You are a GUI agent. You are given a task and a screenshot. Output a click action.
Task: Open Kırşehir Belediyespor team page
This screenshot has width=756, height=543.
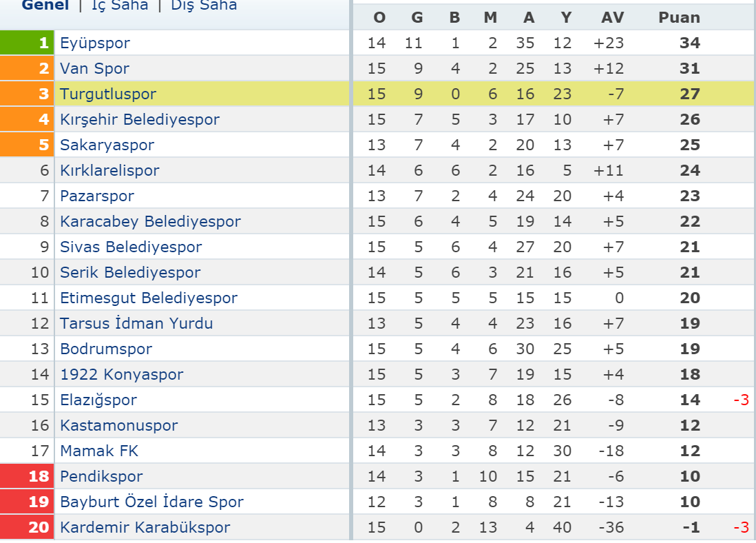click(x=140, y=120)
